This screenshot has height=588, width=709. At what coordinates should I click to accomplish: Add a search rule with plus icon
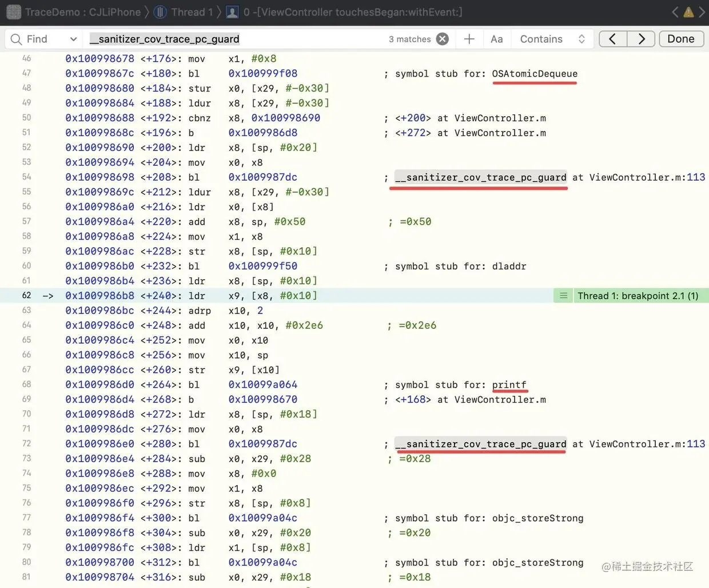[469, 39]
